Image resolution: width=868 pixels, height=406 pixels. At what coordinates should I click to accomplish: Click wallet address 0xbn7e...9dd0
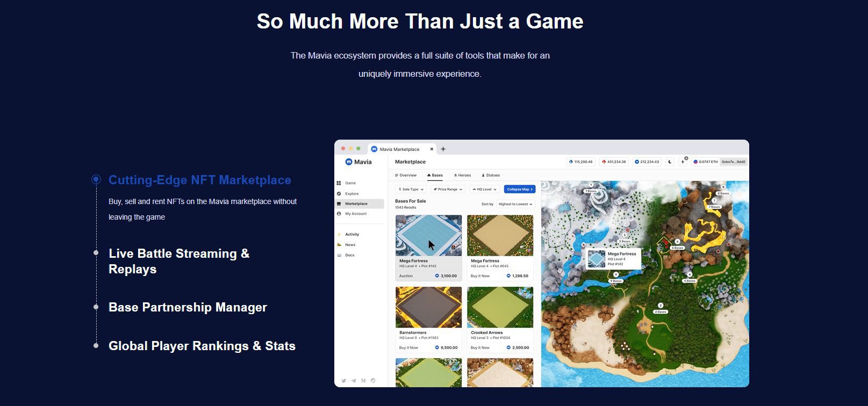pos(733,162)
